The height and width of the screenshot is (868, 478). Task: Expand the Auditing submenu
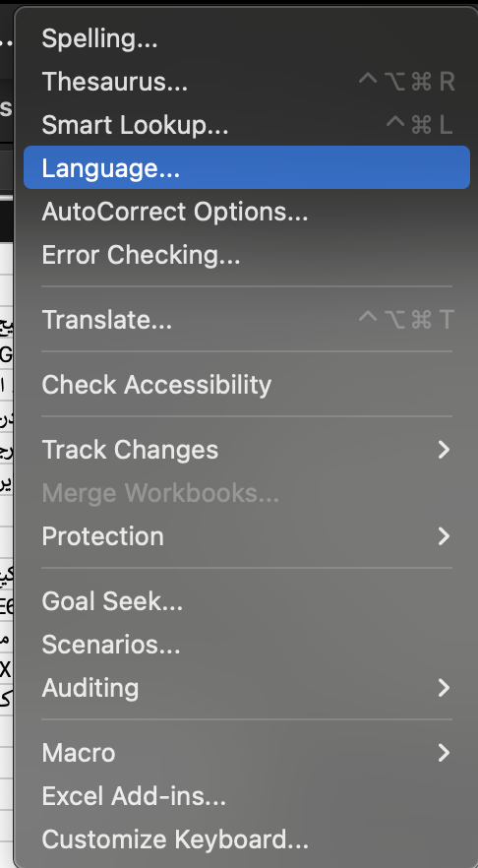[247, 688]
